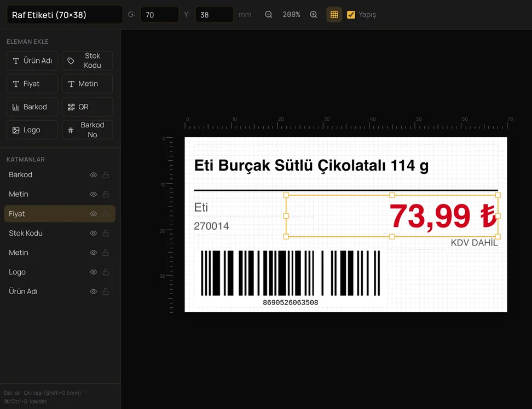Viewport: 532px width, 409px height.
Task: Click the zoom in magnifier icon
Action: point(314,15)
